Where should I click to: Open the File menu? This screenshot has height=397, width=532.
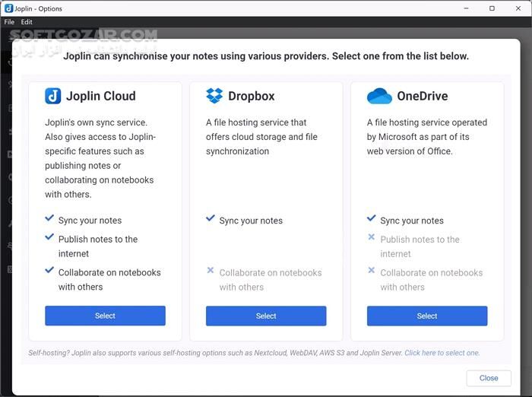(9, 22)
